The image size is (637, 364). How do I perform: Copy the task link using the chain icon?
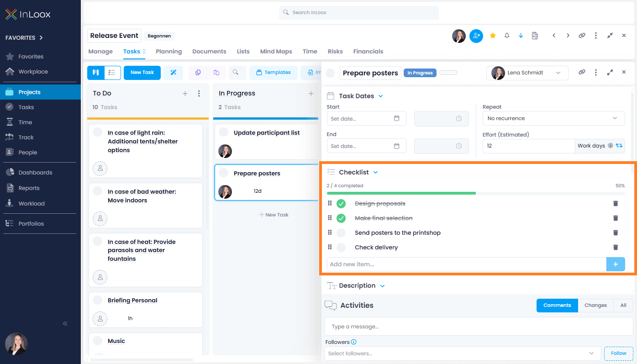pyautogui.click(x=582, y=73)
